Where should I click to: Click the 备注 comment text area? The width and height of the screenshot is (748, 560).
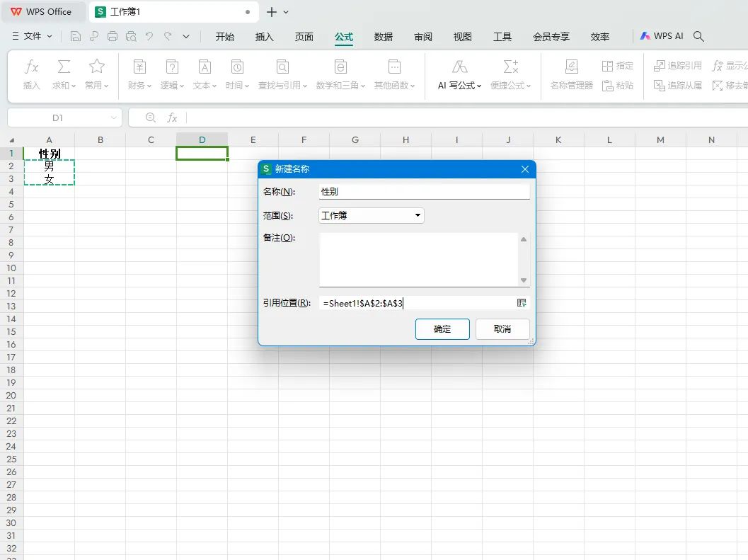pyautogui.click(x=418, y=259)
